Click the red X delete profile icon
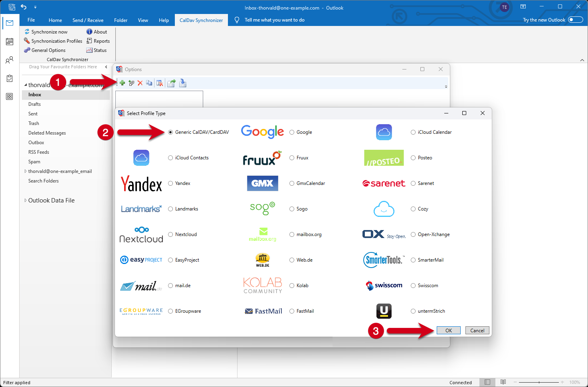Image resolution: width=588 pixels, height=387 pixels. (140, 83)
